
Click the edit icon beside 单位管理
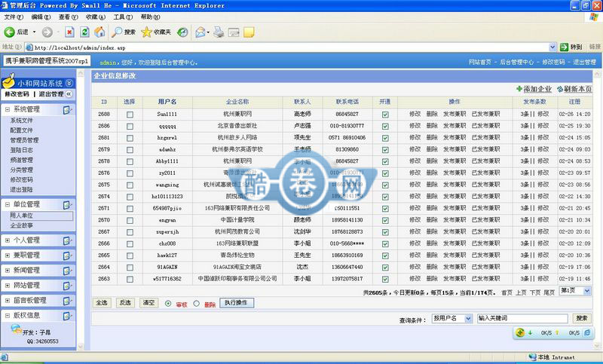[67, 205]
